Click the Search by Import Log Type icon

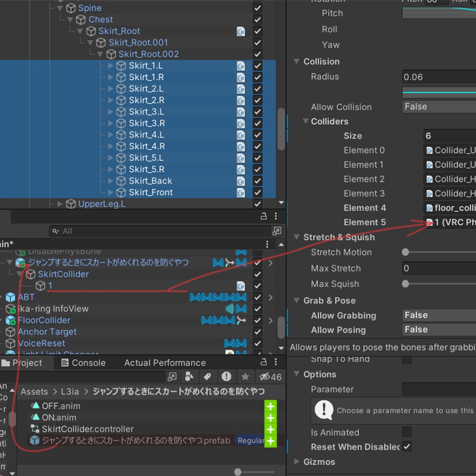(226, 377)
